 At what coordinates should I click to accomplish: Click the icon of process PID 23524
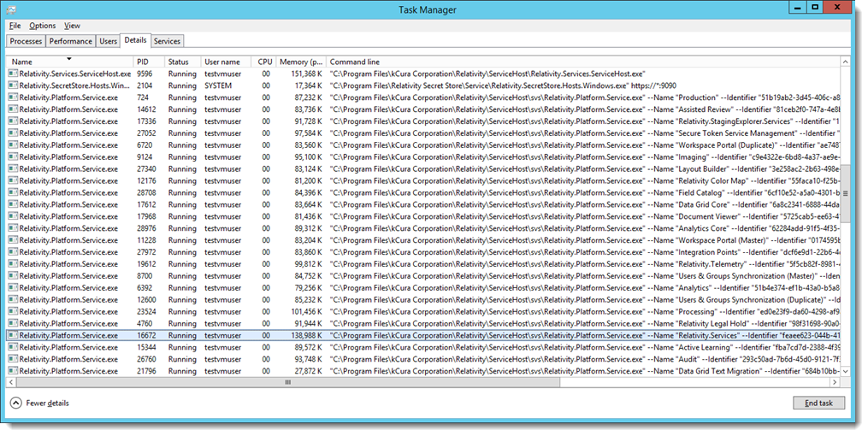click(13, 312)
